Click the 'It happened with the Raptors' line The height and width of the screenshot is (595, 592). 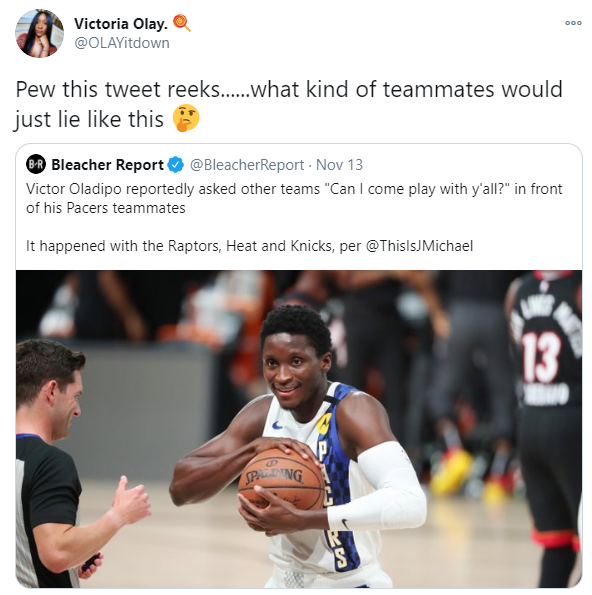pos(249,246)
